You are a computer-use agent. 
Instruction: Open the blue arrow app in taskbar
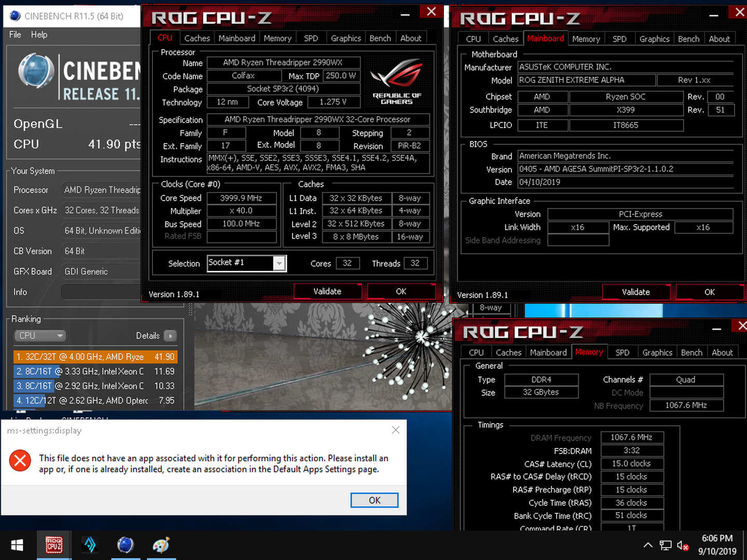coord(90,545)
